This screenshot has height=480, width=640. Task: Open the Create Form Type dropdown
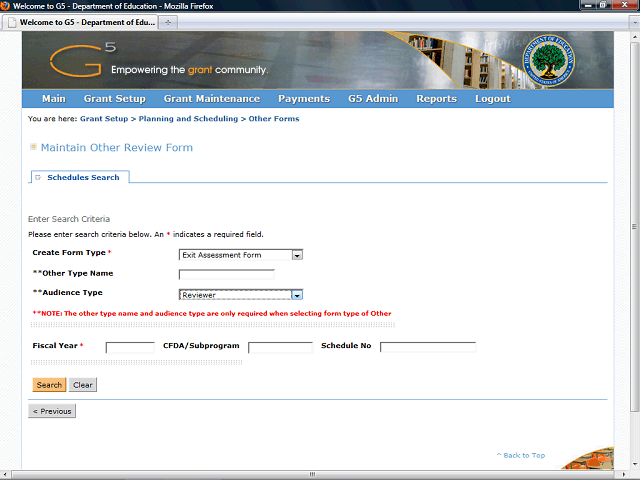[x=241, y=255]
